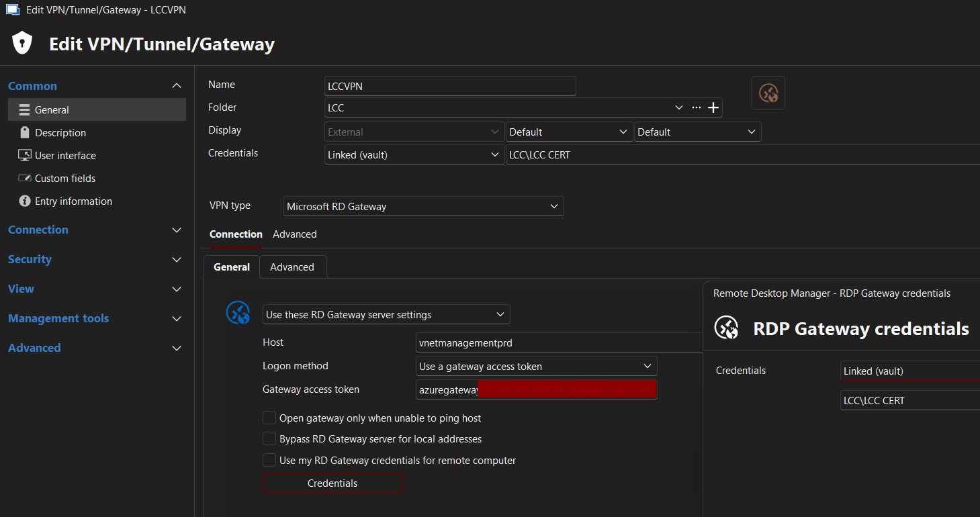Expand the View section in the sidebar
980x517 pixels.
177,289
